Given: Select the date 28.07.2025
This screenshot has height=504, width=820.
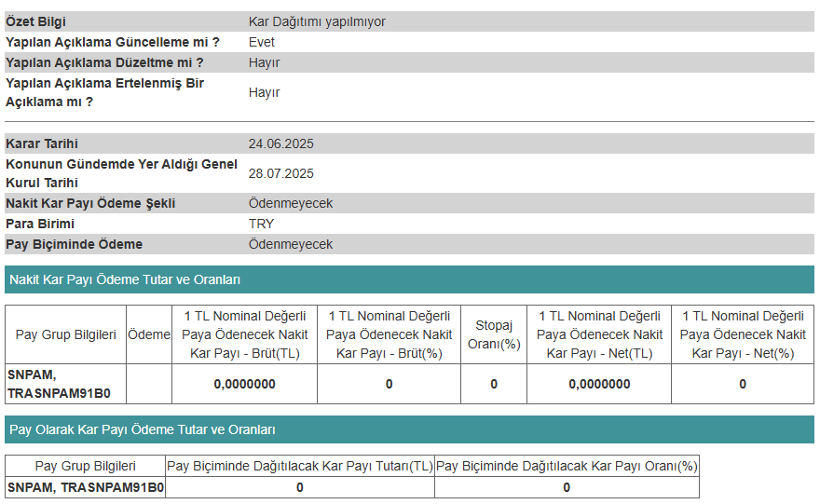Looking at the screenshot, I should click(280, 173).
